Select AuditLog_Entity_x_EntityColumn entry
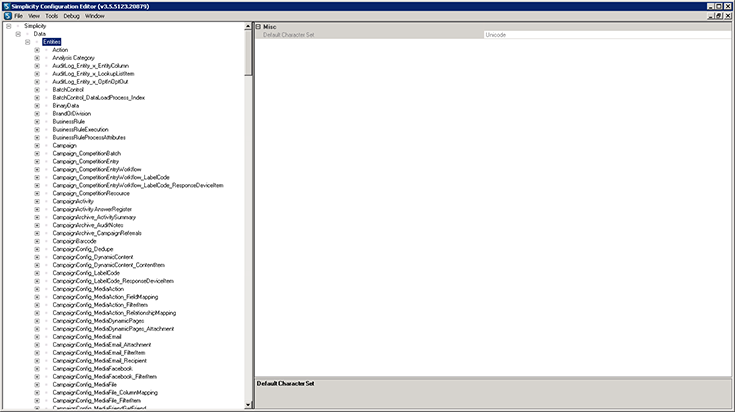735x412 pixels. 90,66
